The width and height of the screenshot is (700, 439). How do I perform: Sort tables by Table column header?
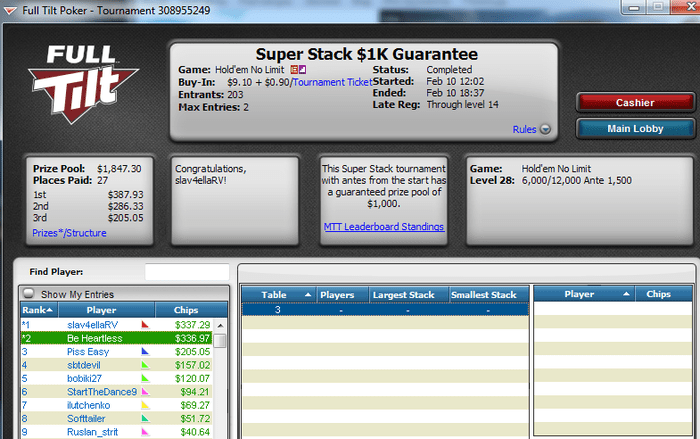click(x=279, y=295)
